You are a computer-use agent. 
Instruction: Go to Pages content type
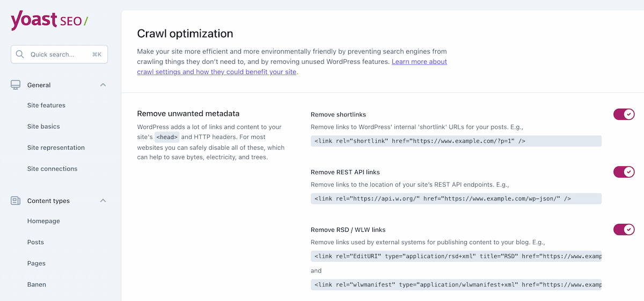(36, 263)
